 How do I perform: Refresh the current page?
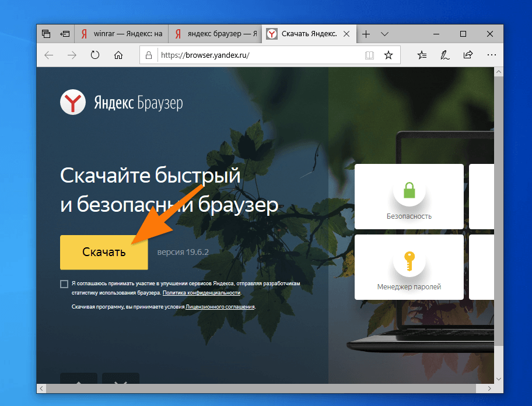click(x=95, y=55)
